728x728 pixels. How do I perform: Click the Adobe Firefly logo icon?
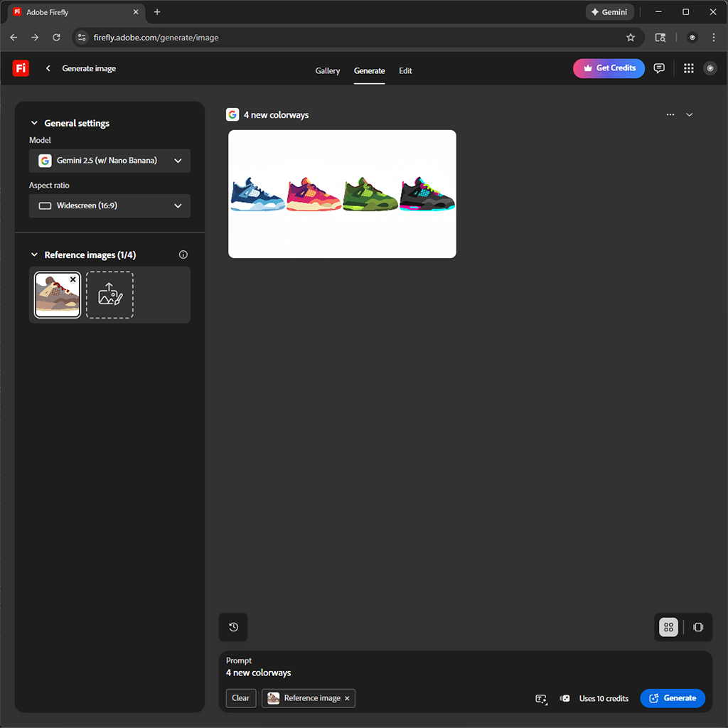[x=21, y=68]
